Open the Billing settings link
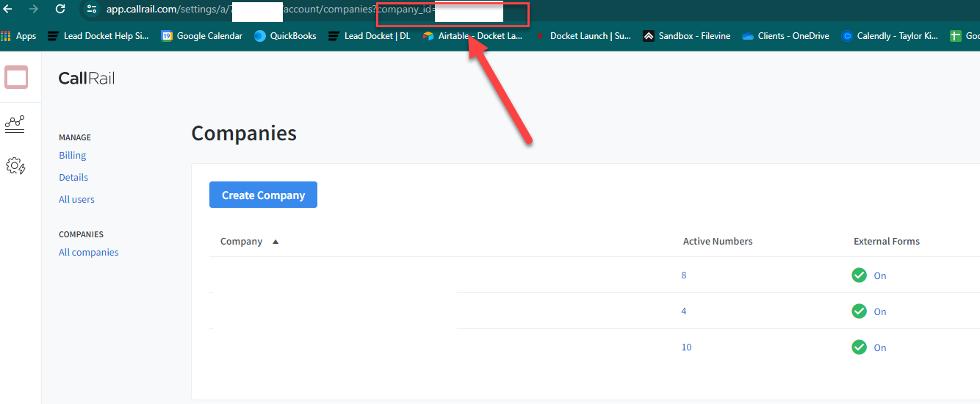This screenshot has height=404, width=980. click(x=73, y=156)
